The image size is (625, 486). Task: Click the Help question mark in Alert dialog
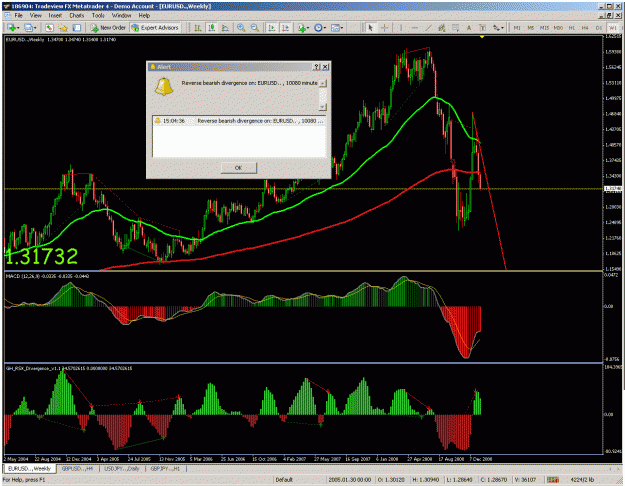pos(316,67)
